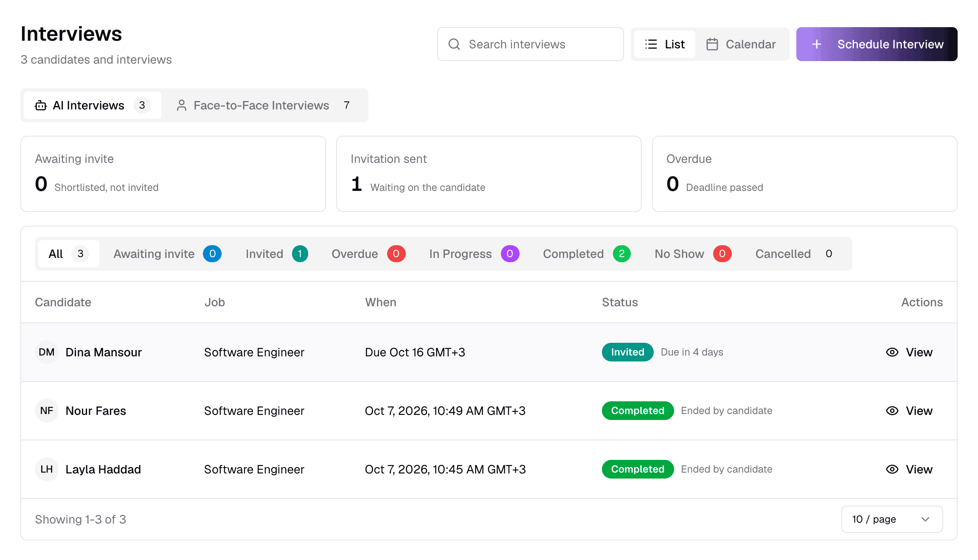View Layla Haddad's interview
Viewport: 978px width, 560px height.
tap(909, 469)
